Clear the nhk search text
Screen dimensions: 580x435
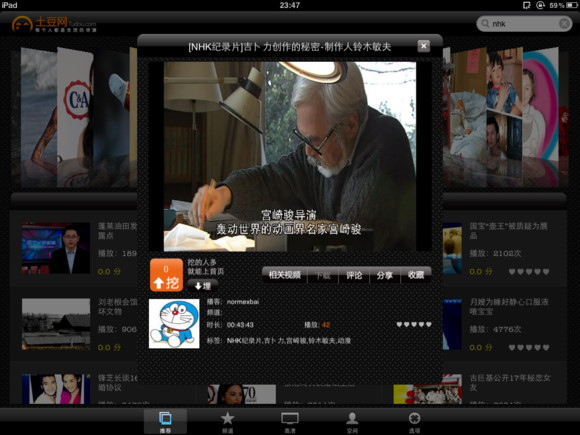click(x=564, y=24)
